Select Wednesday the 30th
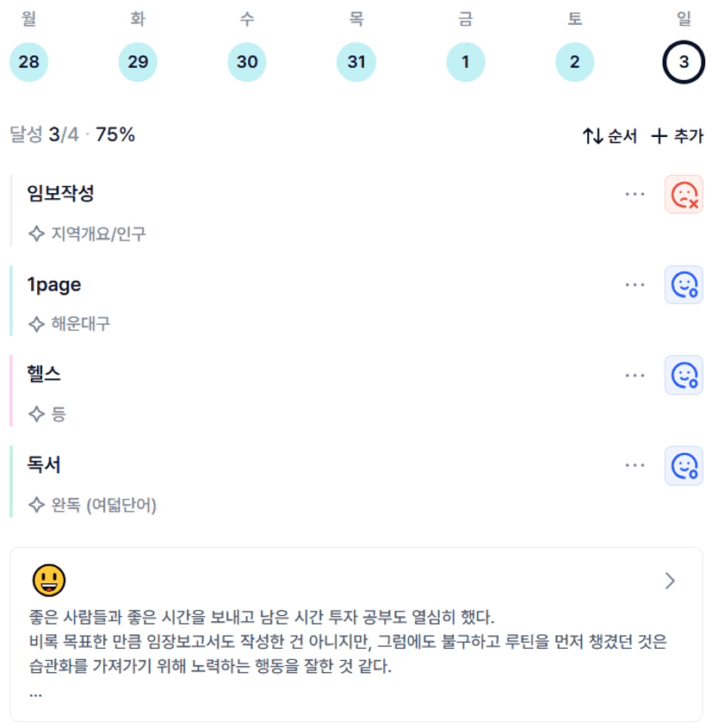This screenshot has width=712, height=728. click(x=247, y=62)
